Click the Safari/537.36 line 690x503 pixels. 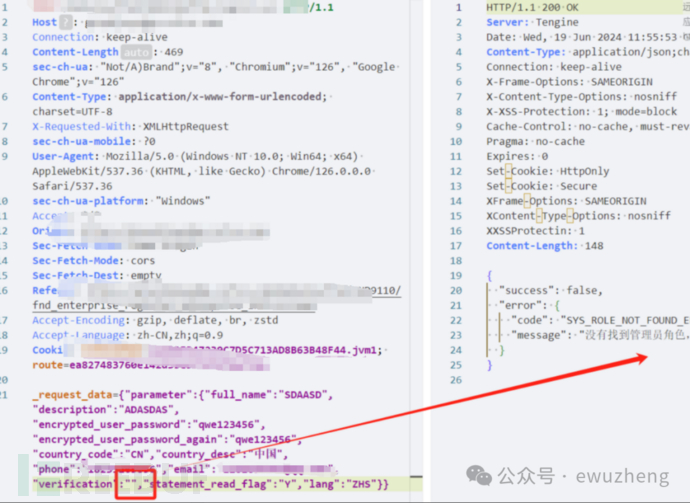[x=72, y=187]
